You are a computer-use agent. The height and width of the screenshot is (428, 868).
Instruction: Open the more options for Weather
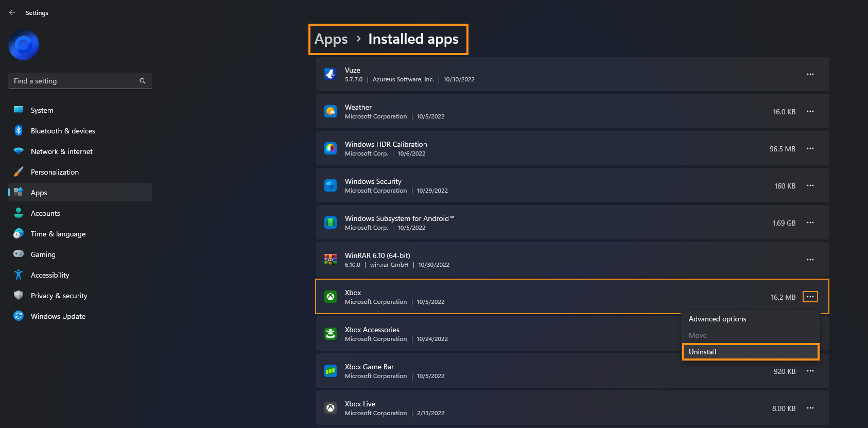click(810, 111)
